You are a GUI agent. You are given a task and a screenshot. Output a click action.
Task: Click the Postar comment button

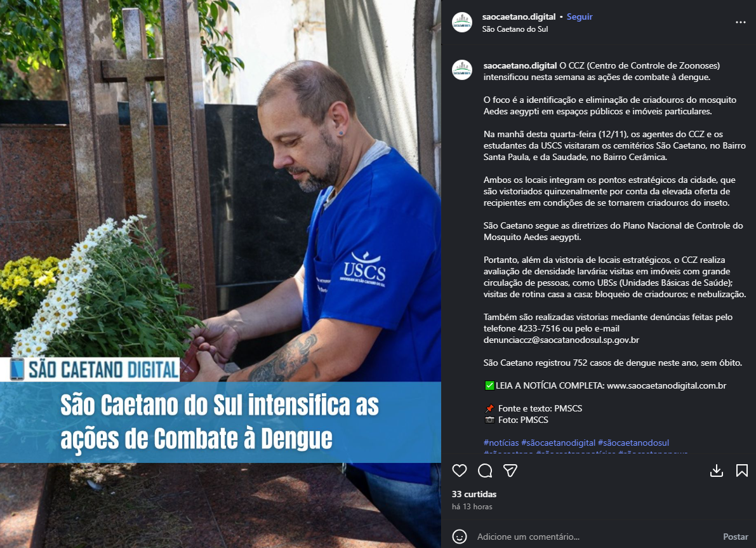(x=735, y=537)
